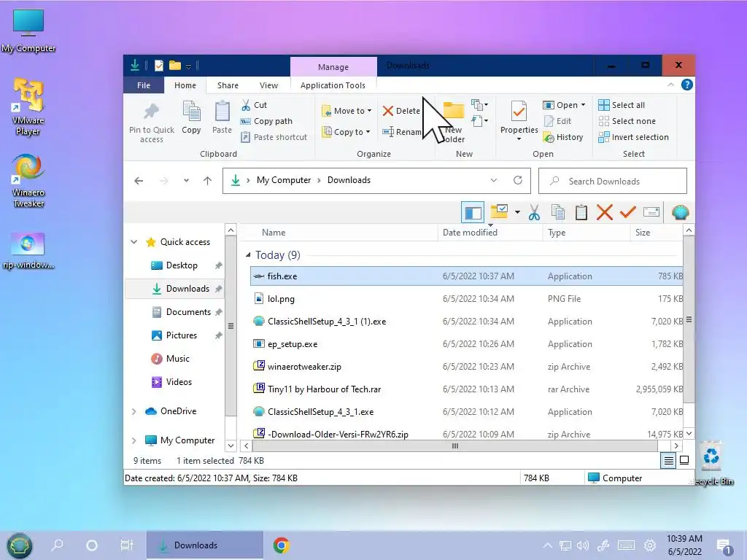Click Select all in Select group

622,105
